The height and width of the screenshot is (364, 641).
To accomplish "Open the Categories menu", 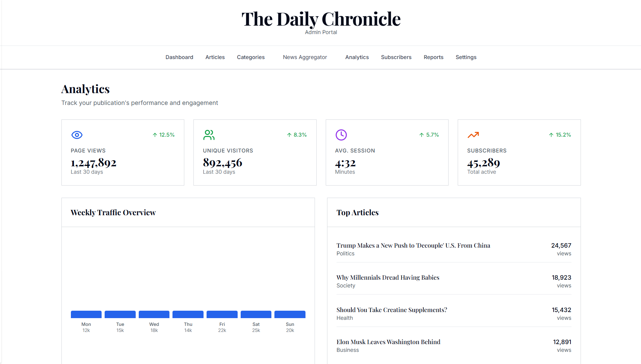I will [x=251, y=57].
